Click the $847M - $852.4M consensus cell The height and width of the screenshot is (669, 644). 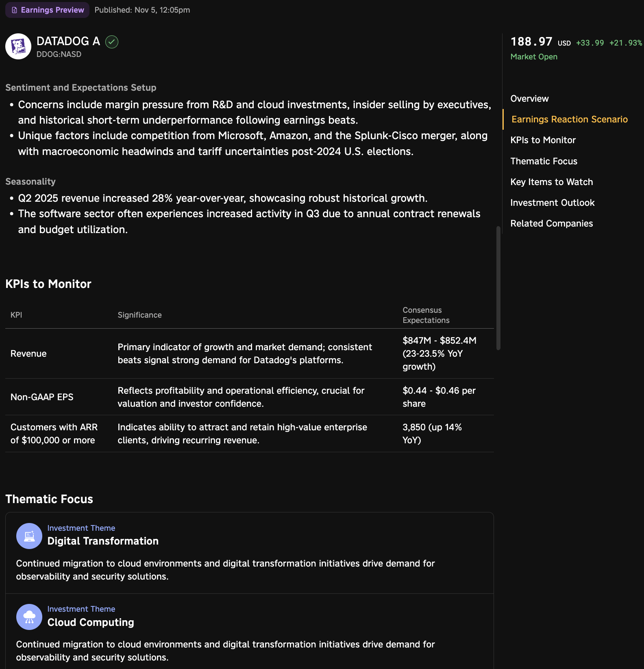coord(439,353)
